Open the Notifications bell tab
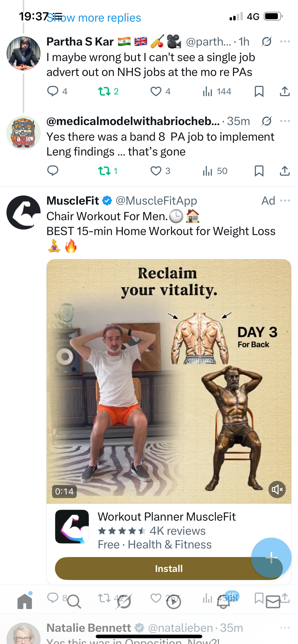The width and height of the screenshot is (298, 644). pyautogui.click(x=224, y=602)
